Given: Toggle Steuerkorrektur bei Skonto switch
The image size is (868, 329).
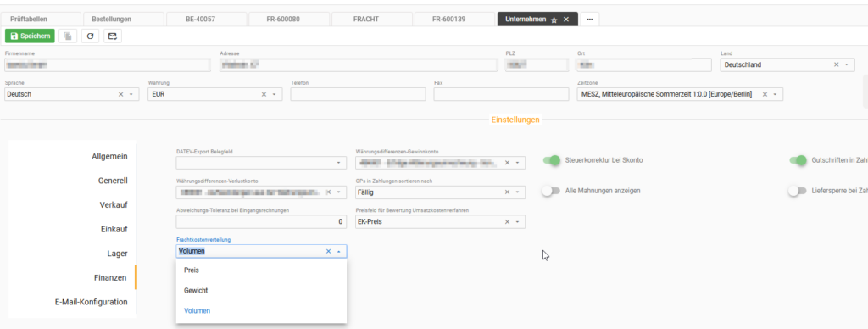Looking at the screenshot, I should (x=551, y=160).
